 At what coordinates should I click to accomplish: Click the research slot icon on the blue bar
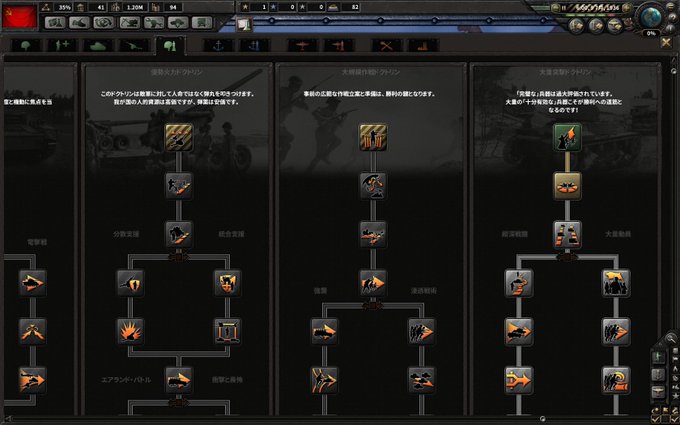[244, 24]
